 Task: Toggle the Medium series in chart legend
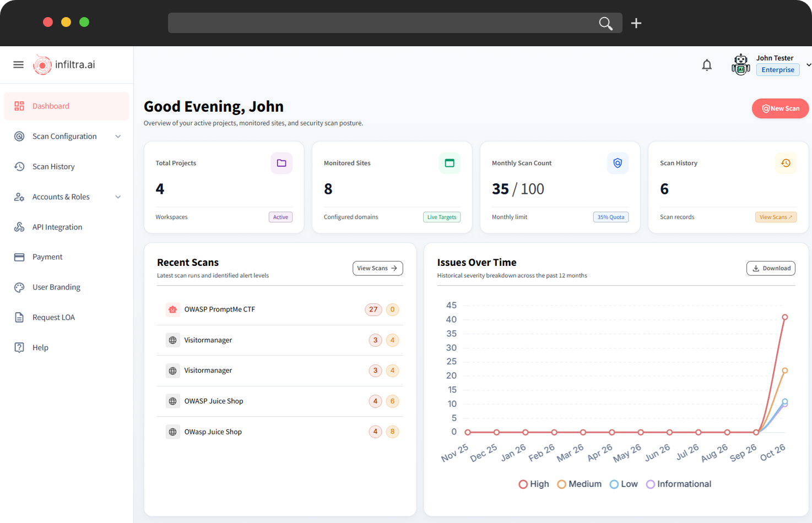pos(579,484)
